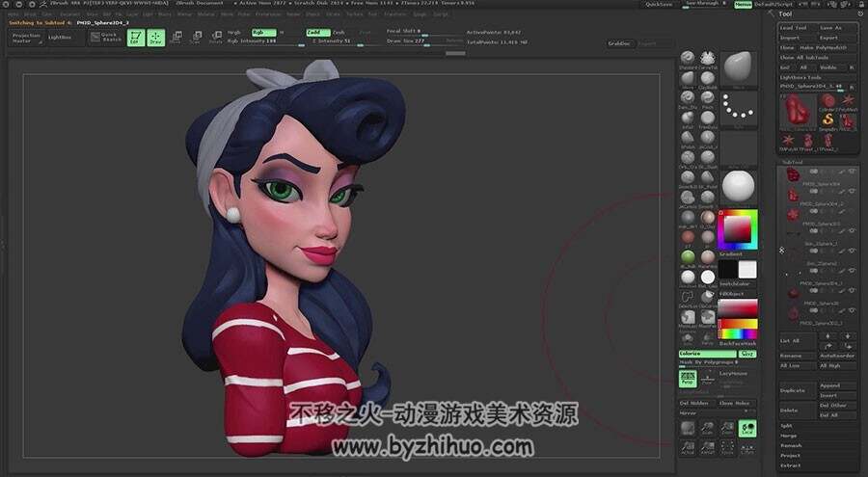Open the white material sphere picker
Screen dimensions: 868x477
(x=739, y=187)
